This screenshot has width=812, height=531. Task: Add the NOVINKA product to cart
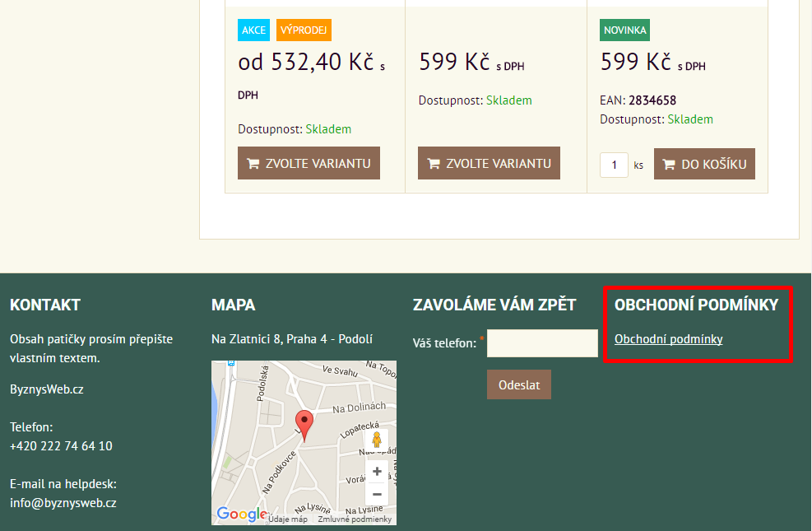pyautogui.click(x=704, y=165)
